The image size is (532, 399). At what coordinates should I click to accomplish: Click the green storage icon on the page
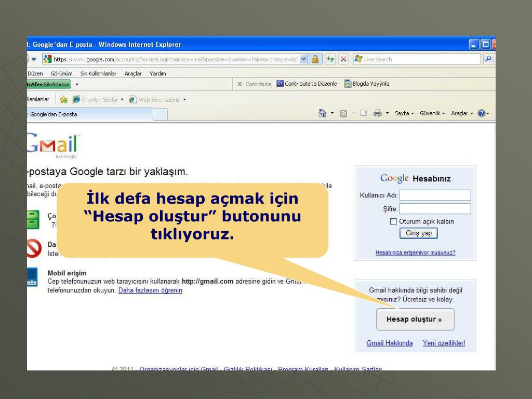pos(33,220)
